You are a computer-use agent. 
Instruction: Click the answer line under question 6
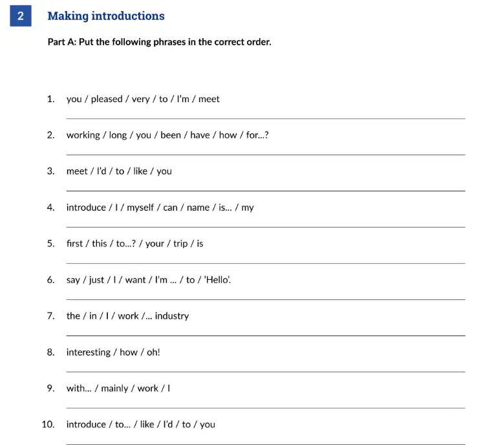pyautogui.click(x=266, y=299)
